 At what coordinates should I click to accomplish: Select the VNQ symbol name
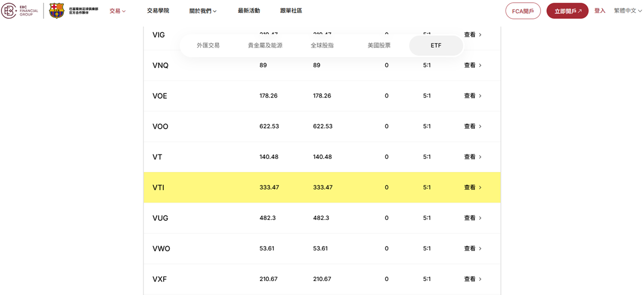click(160, 65)
